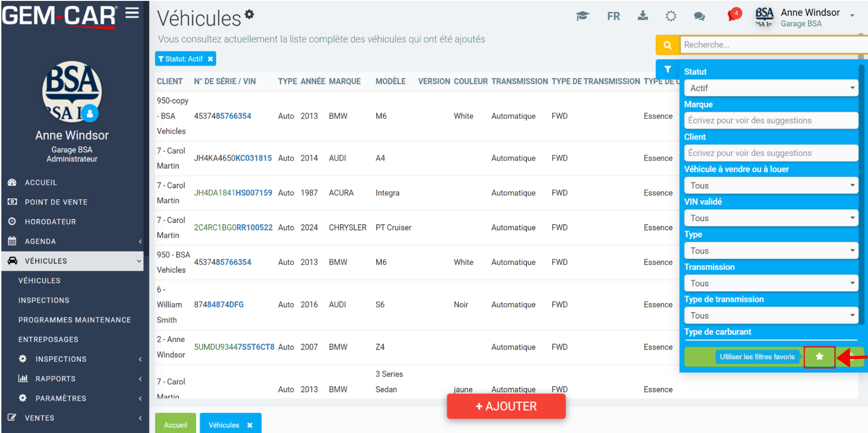Image resolution: width=868 pixels, height=433 pixels.
Task: Switch to the Accueil bottom tab
Action: pos(175,424)
